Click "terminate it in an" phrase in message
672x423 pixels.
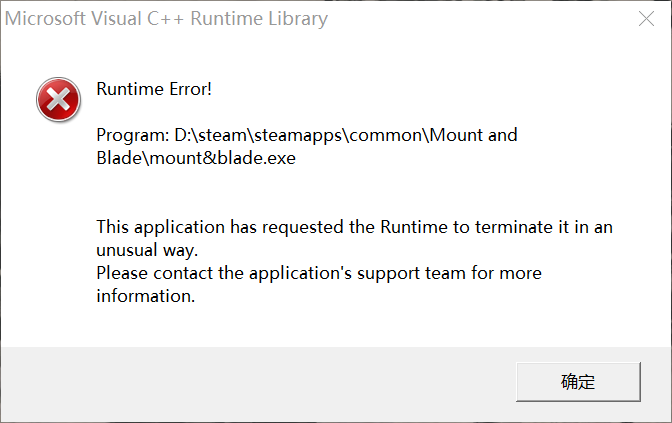544,227
